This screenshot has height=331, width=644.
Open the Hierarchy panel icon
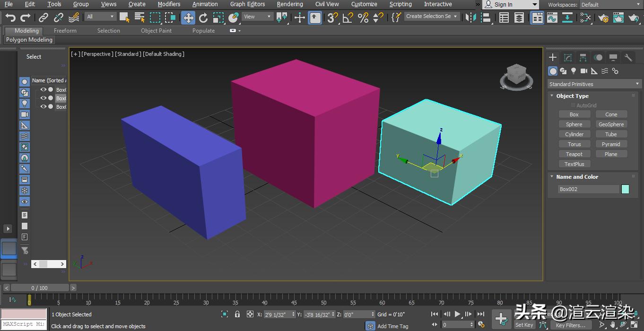[583, 57]
